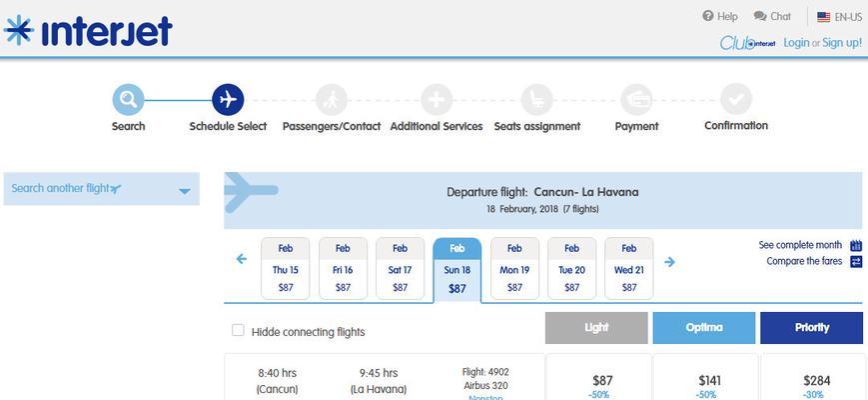Click the Search step magnifier icon

129,100
